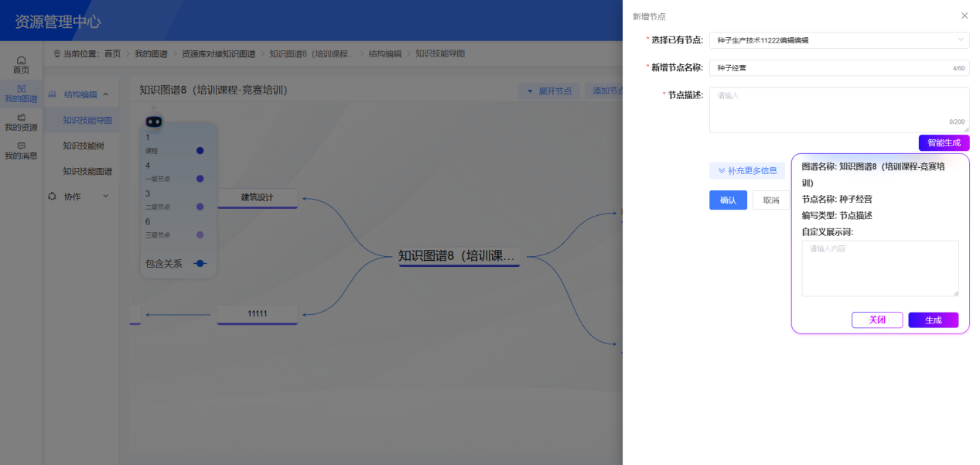Click the 展开节点 dropdown button
Viewport: 980px width, 465px height.
[548, 91]
